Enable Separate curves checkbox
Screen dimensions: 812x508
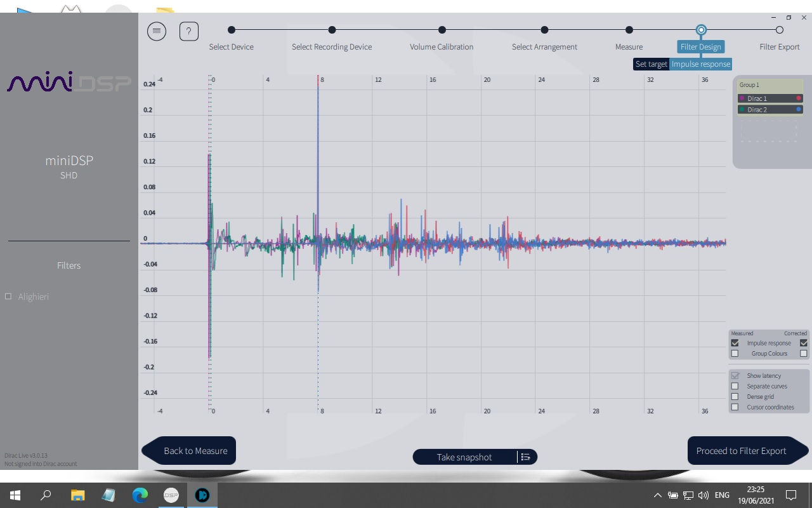click(735, 386)
